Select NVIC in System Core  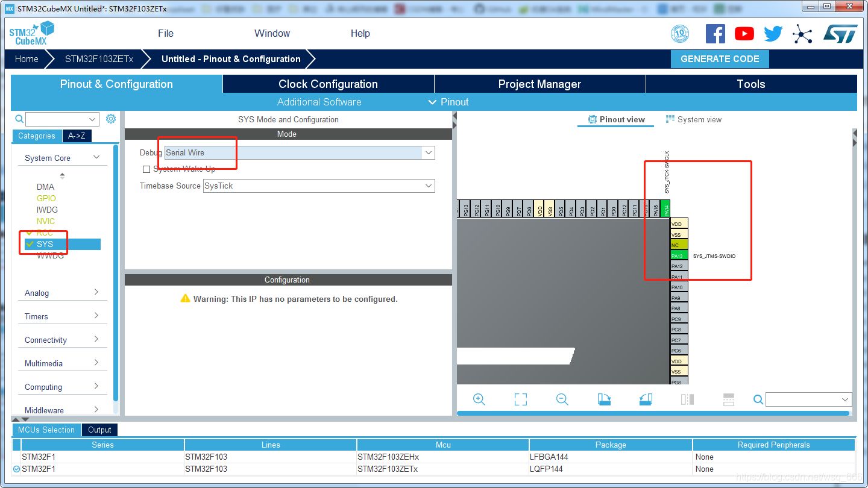[x=46, y=221]
